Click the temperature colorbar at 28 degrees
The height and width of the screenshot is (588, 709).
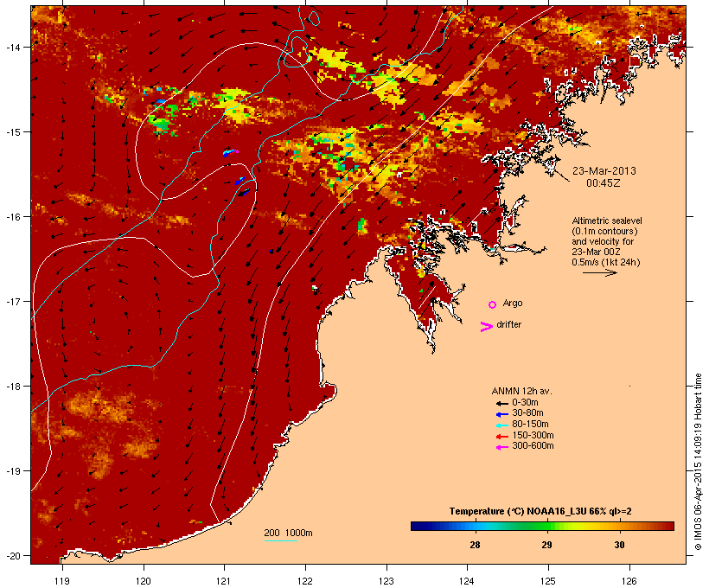click(x=475, y=526)
